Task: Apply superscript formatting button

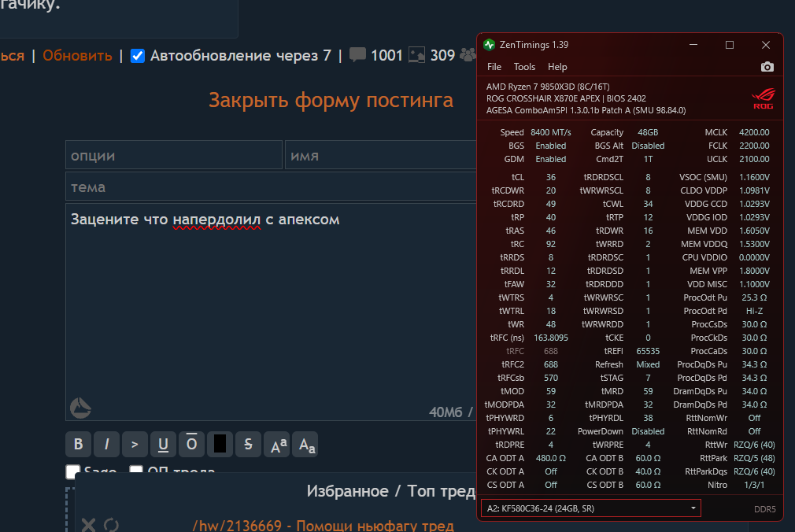Action: [x=278, y=445]
